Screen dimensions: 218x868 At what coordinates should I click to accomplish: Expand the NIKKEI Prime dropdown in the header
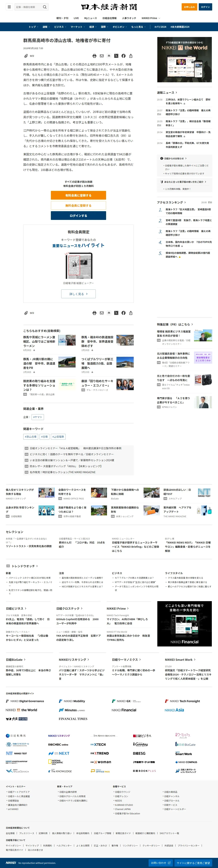(151, 18)
